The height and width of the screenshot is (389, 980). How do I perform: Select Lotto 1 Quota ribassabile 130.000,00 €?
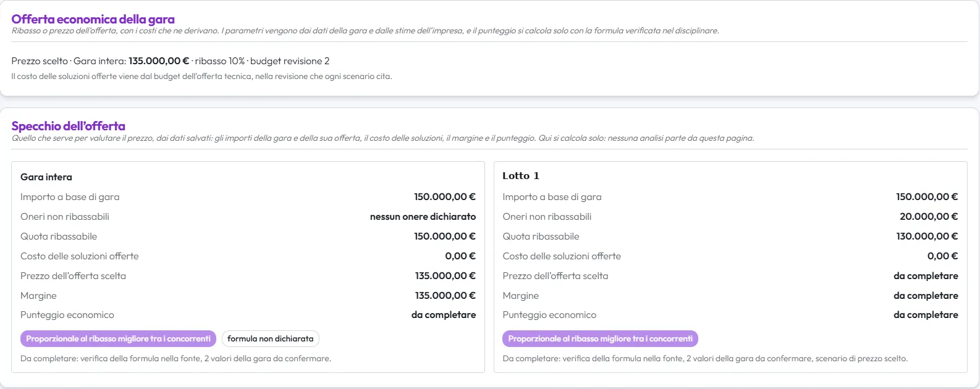pyautogui.click(x=927, y=236)
